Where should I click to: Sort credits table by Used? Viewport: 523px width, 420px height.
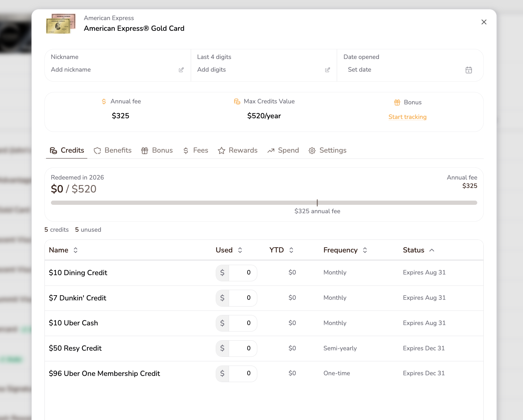[x=229, y=250]
